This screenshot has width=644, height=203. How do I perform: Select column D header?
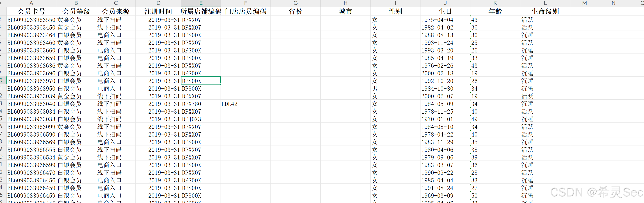pos(158,3)
